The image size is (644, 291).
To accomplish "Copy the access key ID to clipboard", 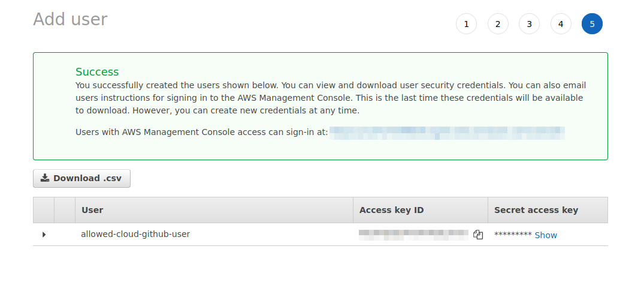I will pyautogui.click(x=478, y=235).
